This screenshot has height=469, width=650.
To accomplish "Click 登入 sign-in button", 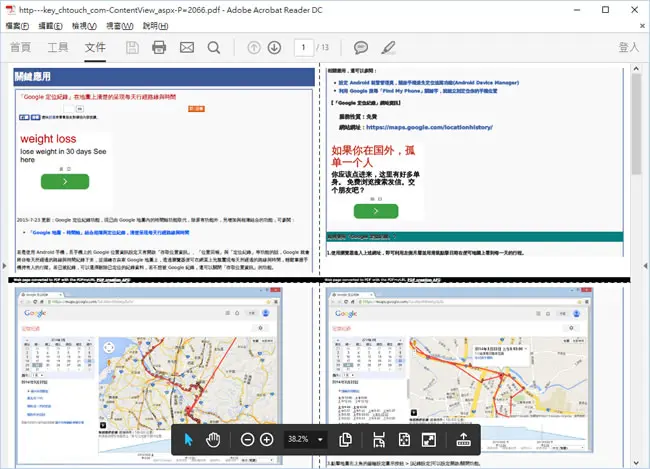I will [628, 47].
